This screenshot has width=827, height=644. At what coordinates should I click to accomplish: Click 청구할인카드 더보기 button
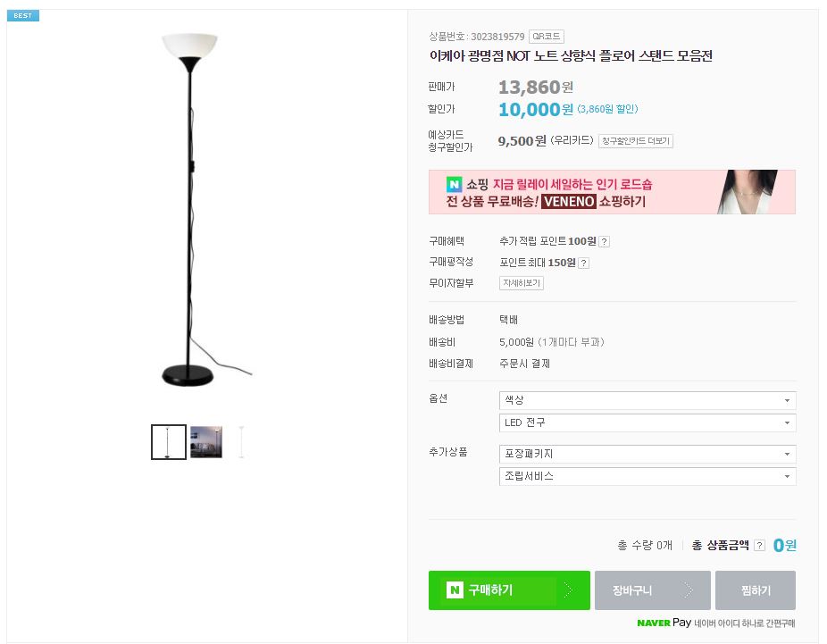(635, 141)
